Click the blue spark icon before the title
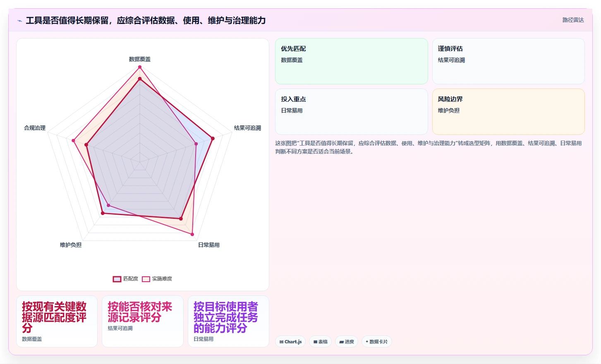 pyautogui.click(x=19, y=21)
